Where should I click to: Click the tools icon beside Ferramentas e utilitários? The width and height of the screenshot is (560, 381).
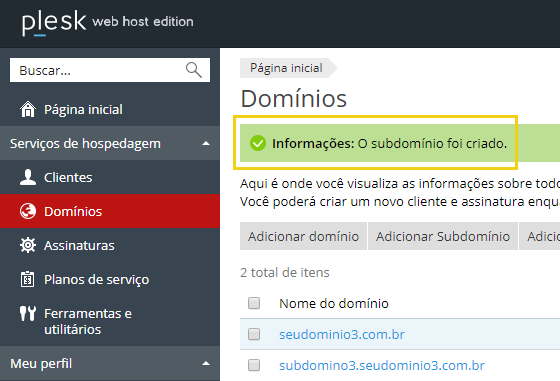(x=28, y=314)
